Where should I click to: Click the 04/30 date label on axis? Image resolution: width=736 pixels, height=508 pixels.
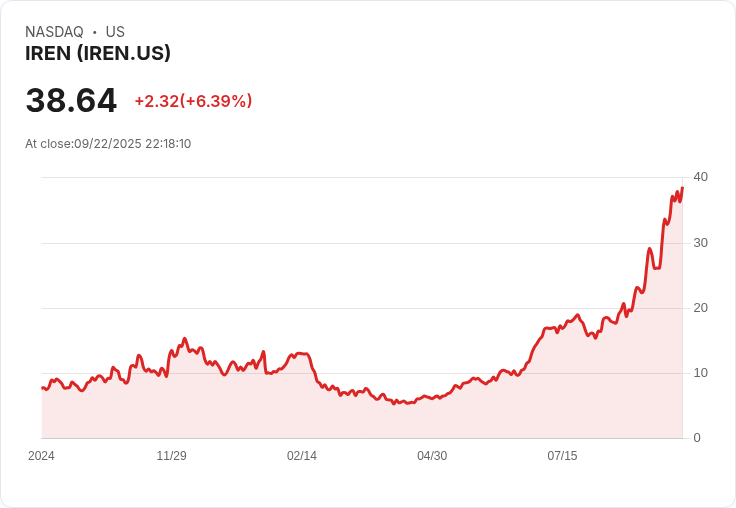[432, 456]
